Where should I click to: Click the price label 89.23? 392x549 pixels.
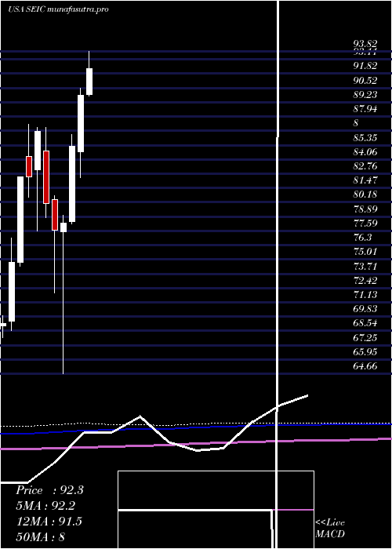[365, 95]
